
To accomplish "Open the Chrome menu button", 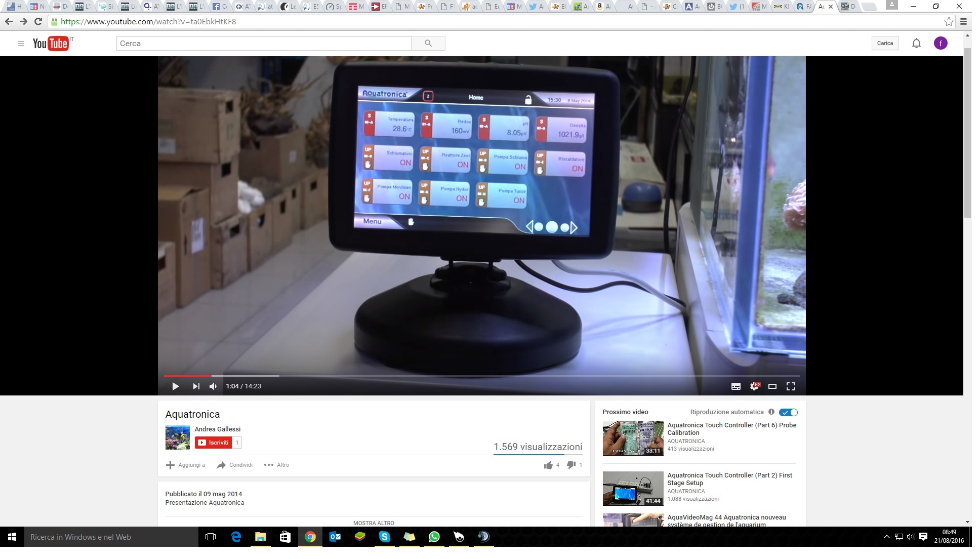I will [963, 21].
